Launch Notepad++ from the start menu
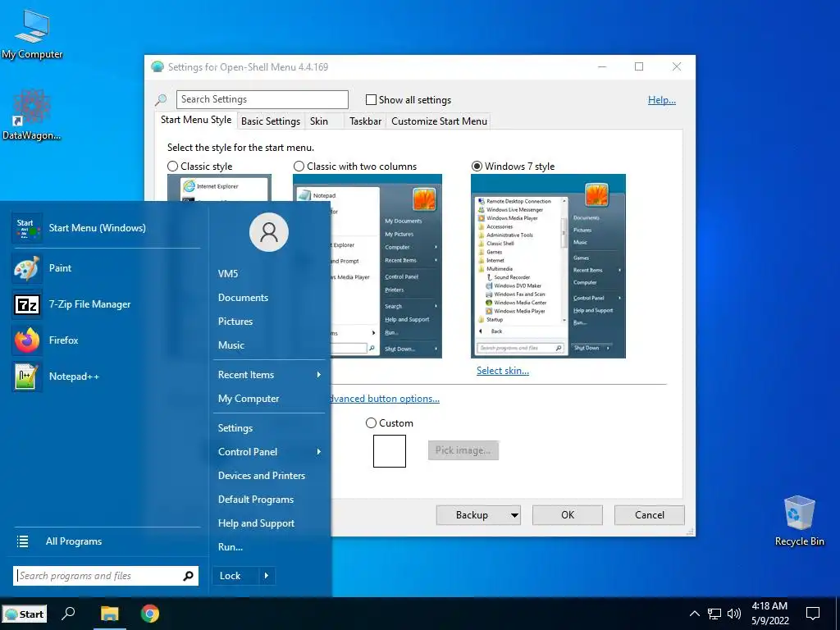 [x=106, y=376]
